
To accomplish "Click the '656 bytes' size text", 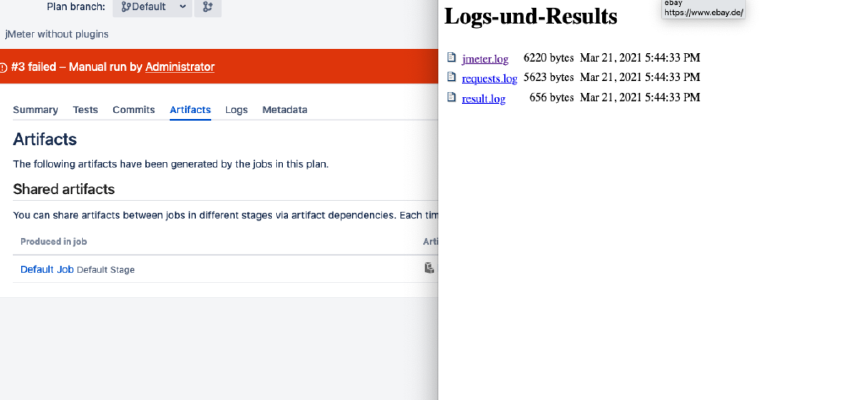I will [551, 97].
